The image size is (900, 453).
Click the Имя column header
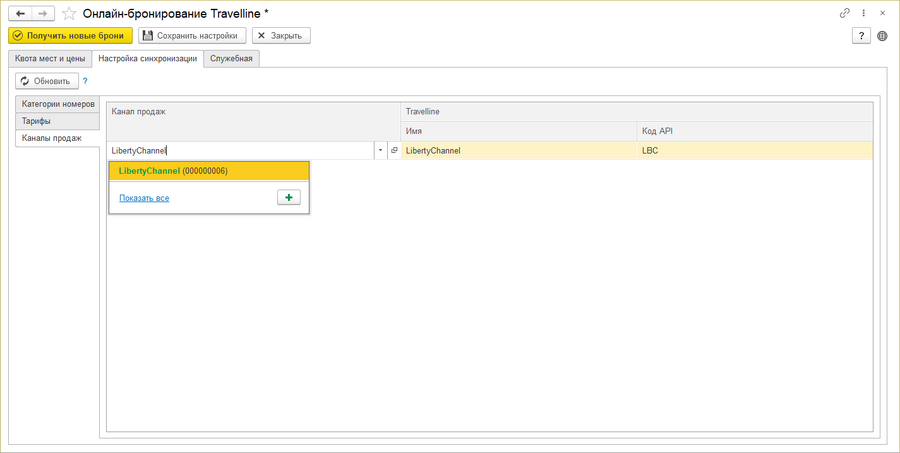coord(518,131)
